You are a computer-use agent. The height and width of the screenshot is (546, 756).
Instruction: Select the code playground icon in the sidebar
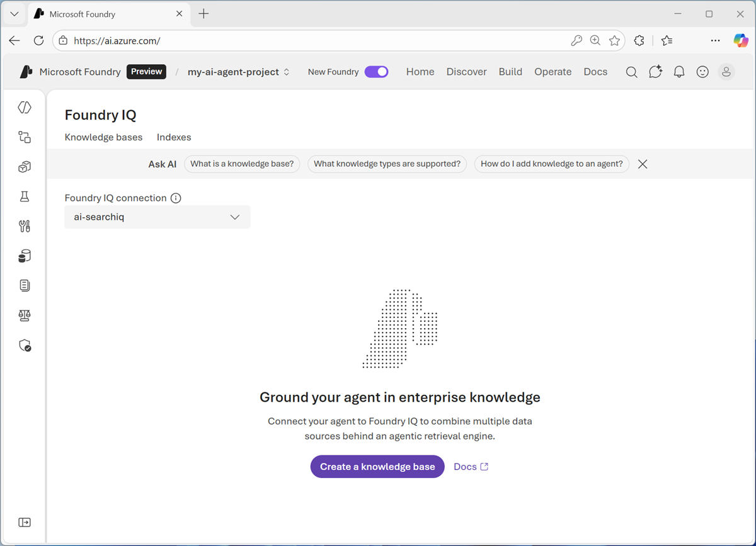25,107
